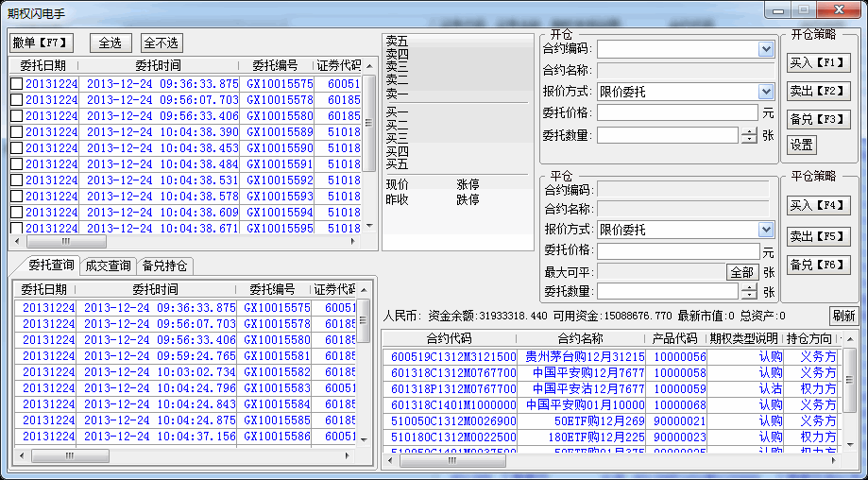The width and height of the screenshot is (868, 480).
Task: Switch to the 委托查询 tab
Action: [50, 266]
